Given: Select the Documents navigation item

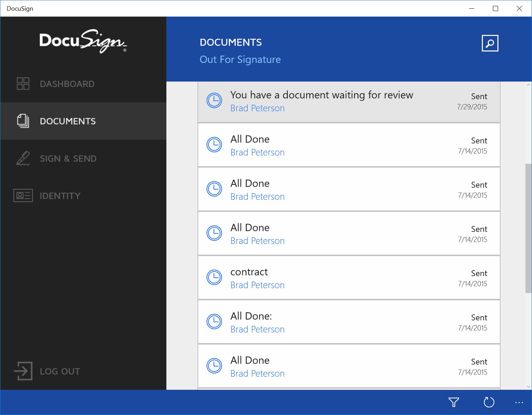Looking at the screenshot, I should point(83,121).
